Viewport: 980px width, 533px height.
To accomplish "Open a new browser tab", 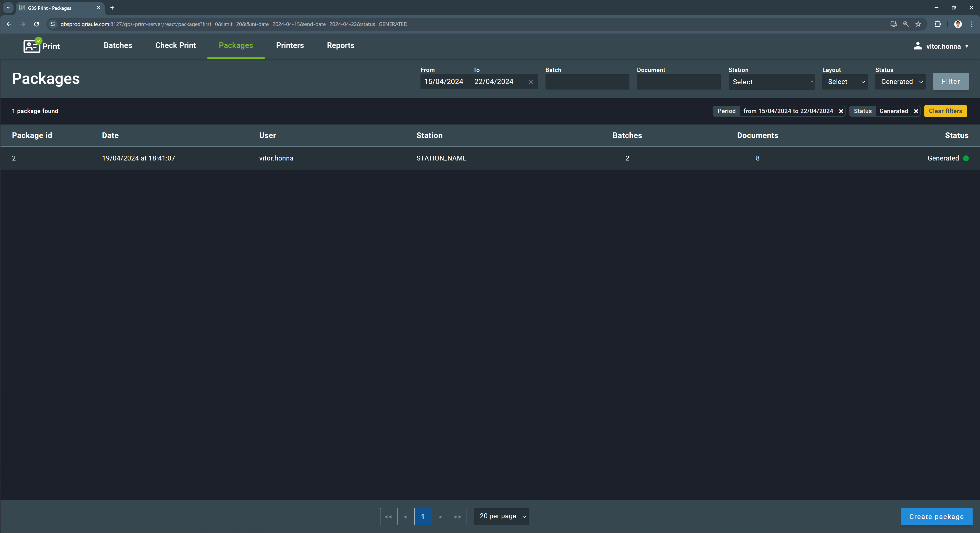I will [x=112, y=8].
